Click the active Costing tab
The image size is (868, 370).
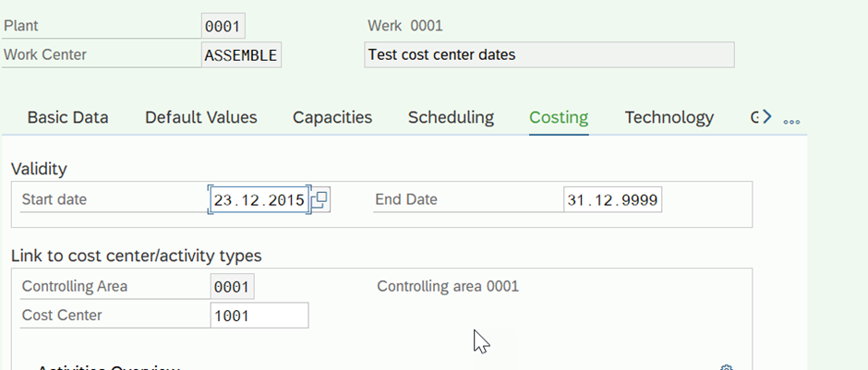tap(559, 117)
